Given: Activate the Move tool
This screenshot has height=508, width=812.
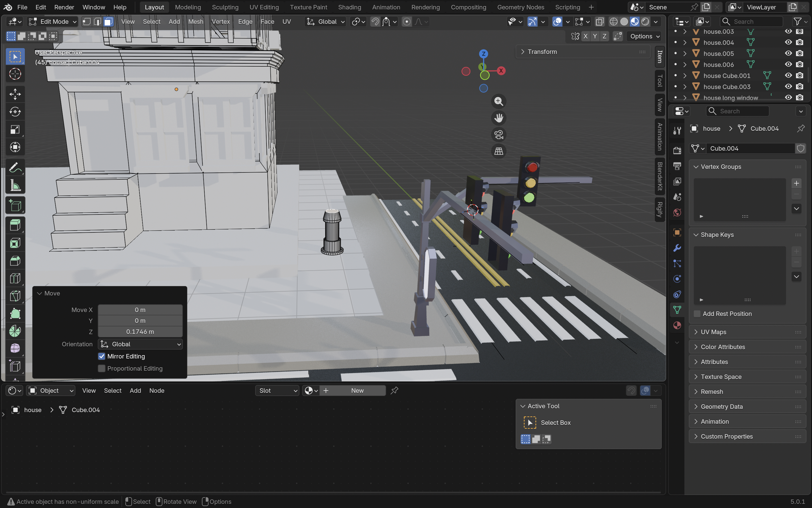Looking at the screenshot, I should coord(15,95).
